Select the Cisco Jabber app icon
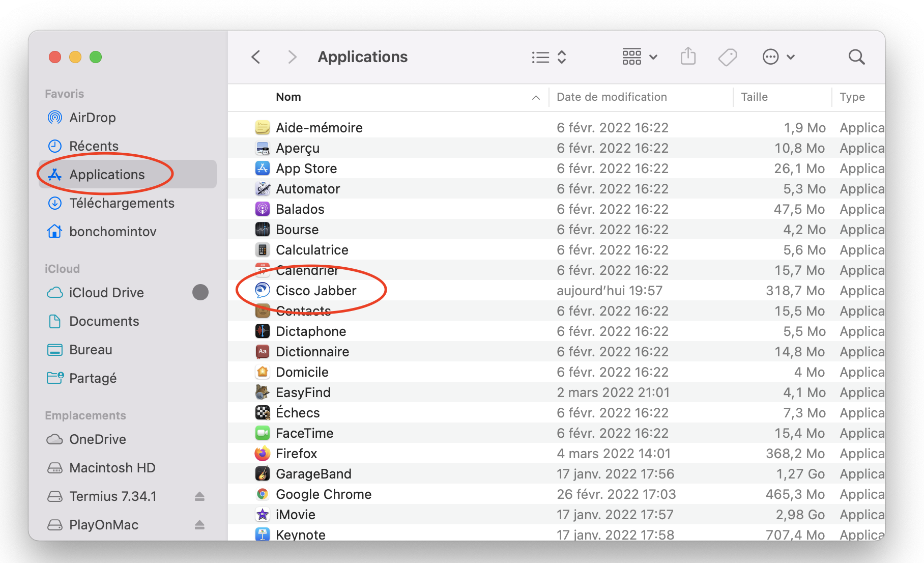924x563 pixels. pos(262,291)
